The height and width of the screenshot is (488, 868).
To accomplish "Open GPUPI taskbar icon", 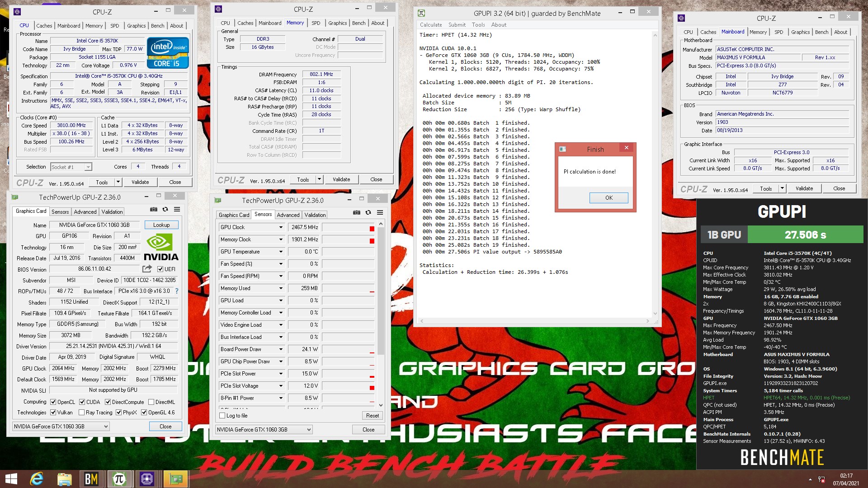I will (119, 479).
